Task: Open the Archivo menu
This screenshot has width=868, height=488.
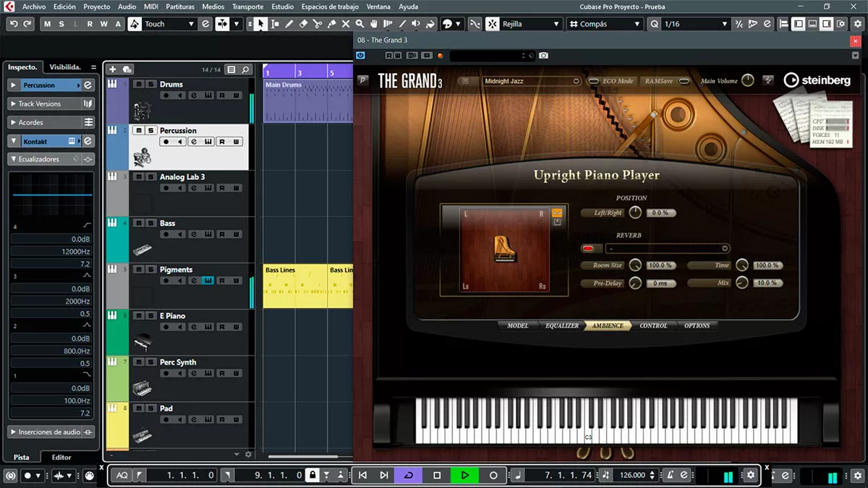Action: (34, 7)
